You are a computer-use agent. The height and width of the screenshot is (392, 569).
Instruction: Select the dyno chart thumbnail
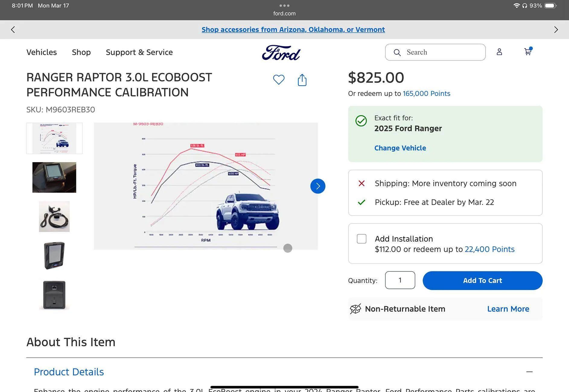54,138
